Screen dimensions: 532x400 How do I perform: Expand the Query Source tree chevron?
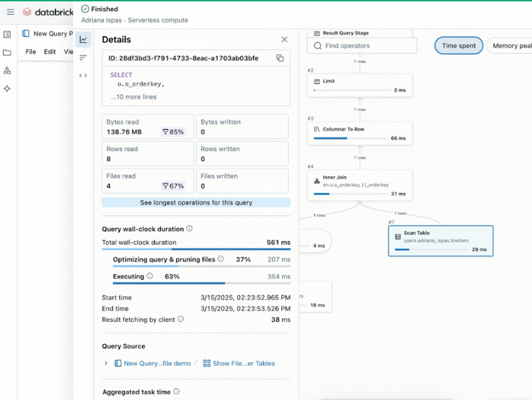click(x=106, y=363)
